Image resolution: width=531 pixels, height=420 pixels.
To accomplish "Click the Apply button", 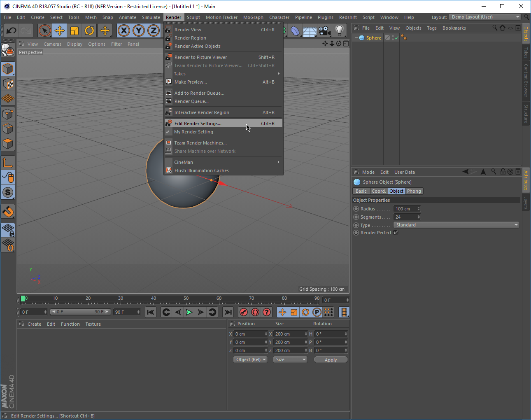I will coord(331,359).
